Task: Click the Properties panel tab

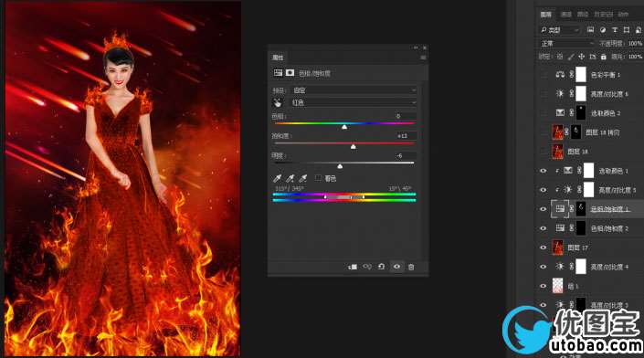Action: click(278, 58)
